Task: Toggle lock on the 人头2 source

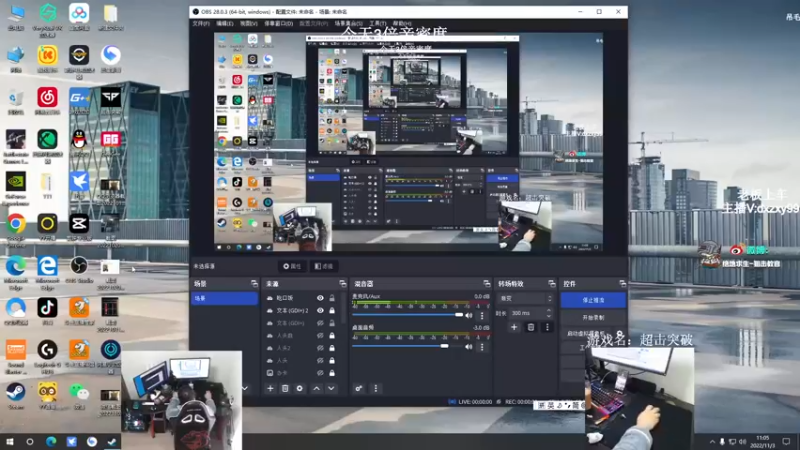Action: (x=332, y=348)
